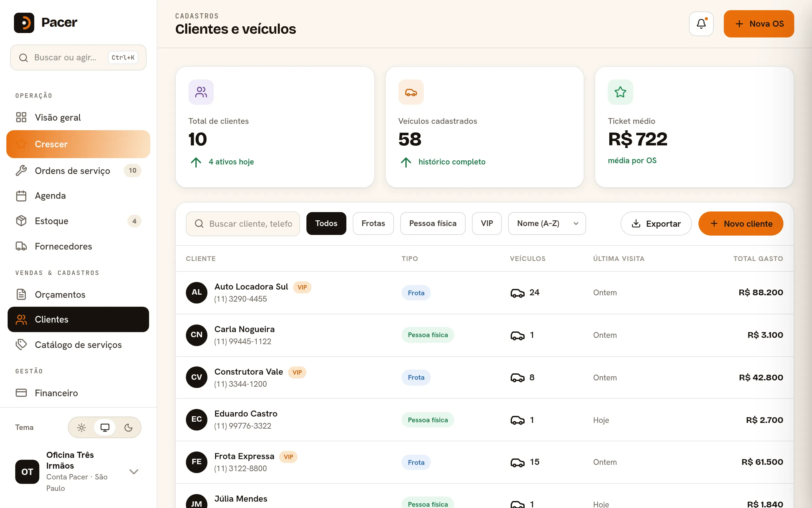Click the arrow icon beside 4 ativos hoje
Image resolution: width=812 pixels, height=508 pixels.
pyautogui.click(x=196, y=162)
